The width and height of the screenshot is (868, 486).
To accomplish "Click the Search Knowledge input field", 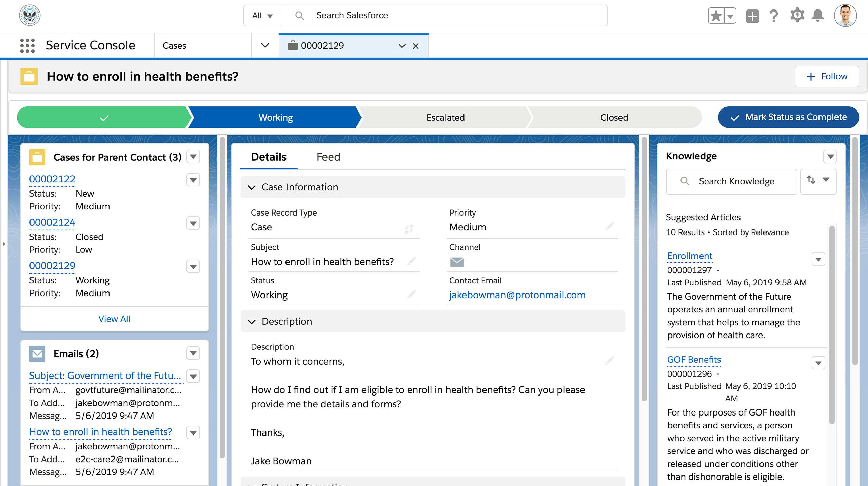I will point(732,182).
